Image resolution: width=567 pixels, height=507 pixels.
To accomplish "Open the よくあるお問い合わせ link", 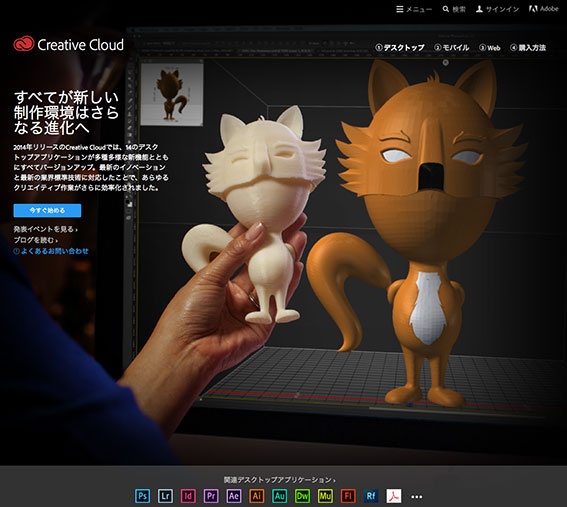I will point(51,251).
